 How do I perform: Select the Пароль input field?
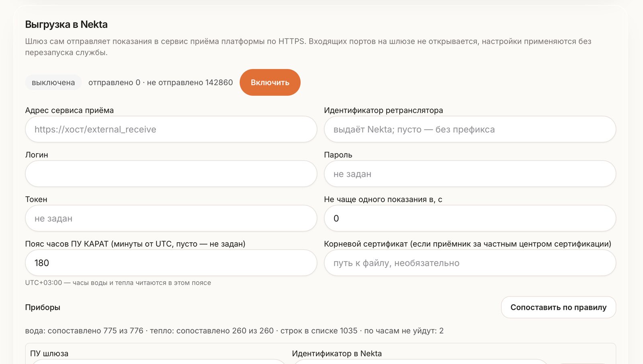pyautogui.click(x=470, y=174)
